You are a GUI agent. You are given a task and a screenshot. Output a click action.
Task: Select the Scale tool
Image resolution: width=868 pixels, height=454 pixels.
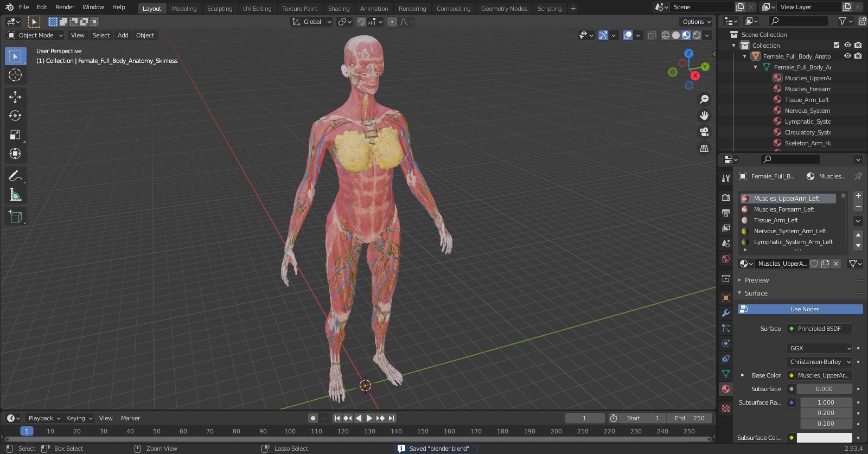(x=15, y=135)
